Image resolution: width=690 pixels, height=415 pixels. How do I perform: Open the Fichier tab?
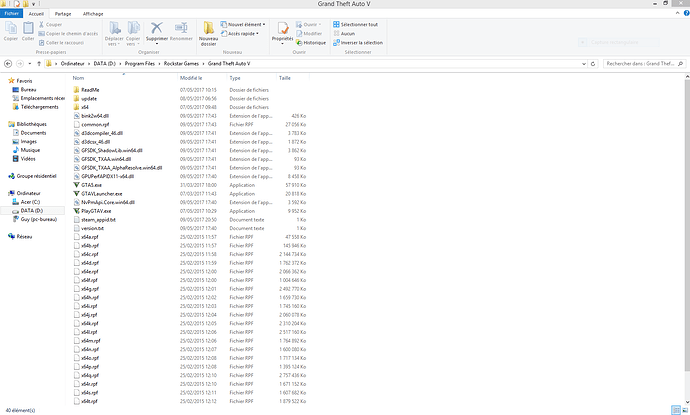11,14
